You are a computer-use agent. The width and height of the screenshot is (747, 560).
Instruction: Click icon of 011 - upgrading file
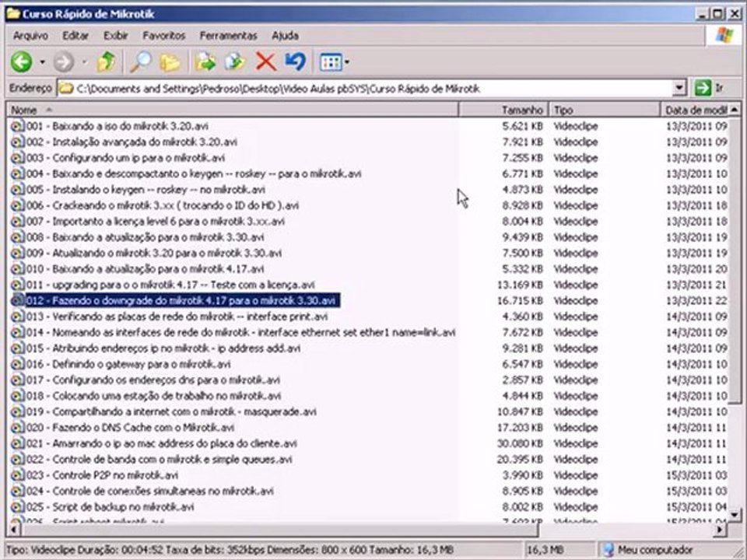[18, 285]
